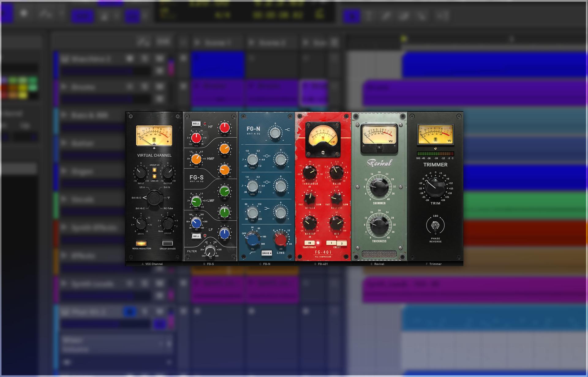Image resolution: width=588 pixels, height=377 pixels.
Task: Click the lower mid gain knob on FG-N
Action: pos(281,186)
